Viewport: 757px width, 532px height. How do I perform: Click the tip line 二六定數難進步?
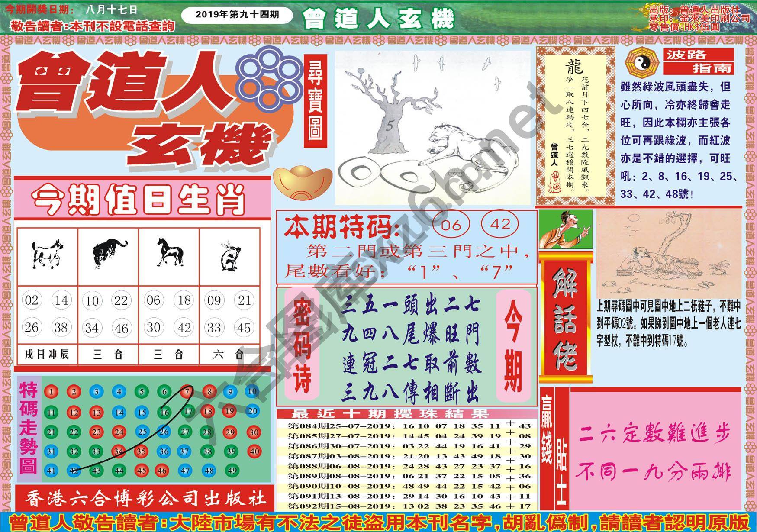pos(654,434)
